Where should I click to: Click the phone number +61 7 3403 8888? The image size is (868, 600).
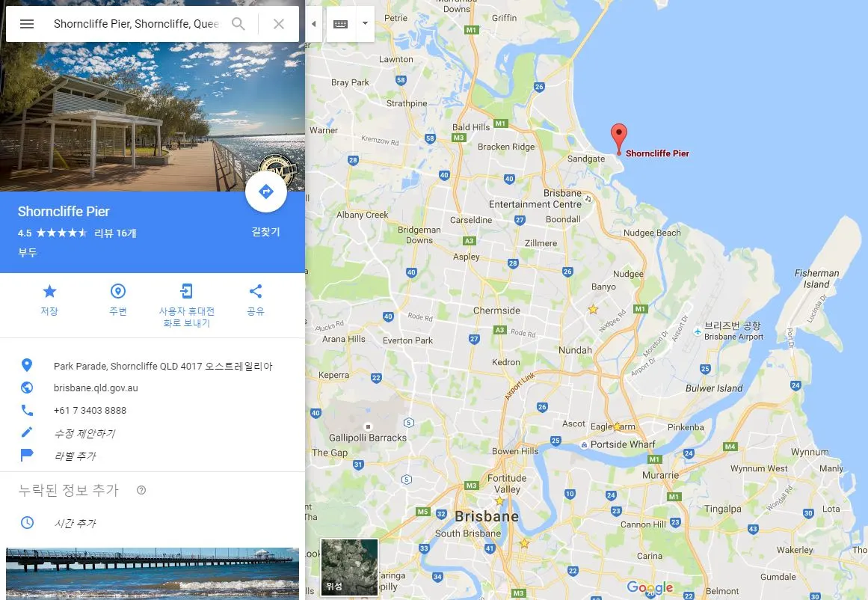[90, 411]
